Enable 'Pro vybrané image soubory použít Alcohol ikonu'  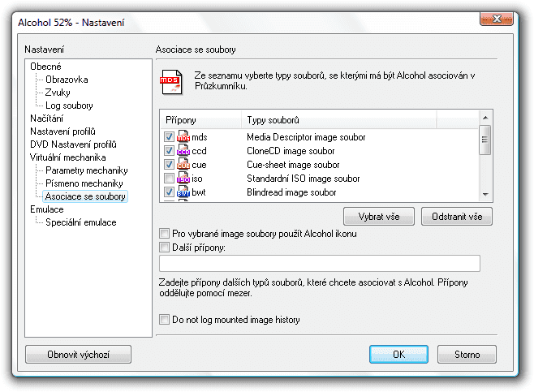tap(164, 234)
